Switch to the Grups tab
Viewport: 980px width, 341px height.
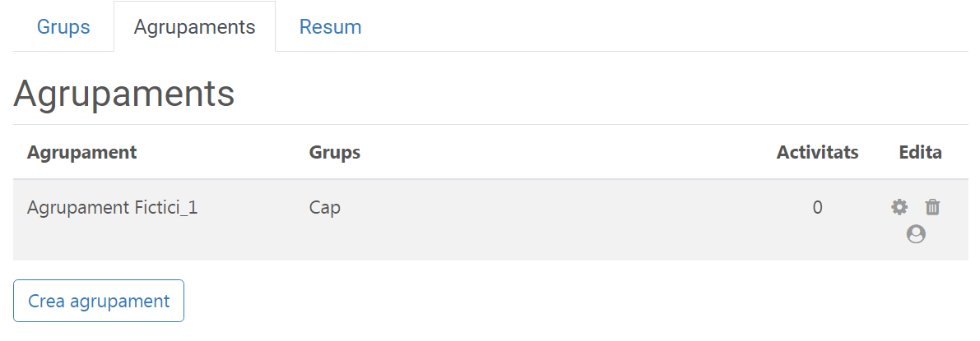(63, 27)
